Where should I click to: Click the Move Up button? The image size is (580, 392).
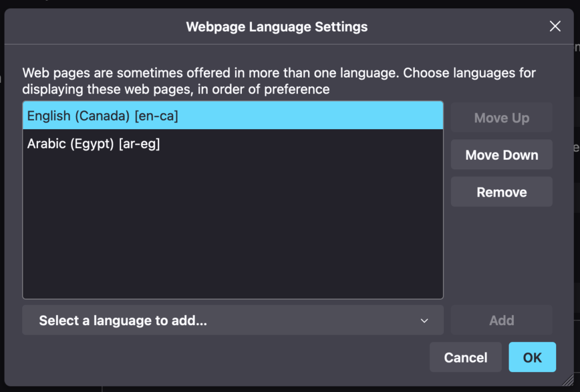(x=501, y=117)
